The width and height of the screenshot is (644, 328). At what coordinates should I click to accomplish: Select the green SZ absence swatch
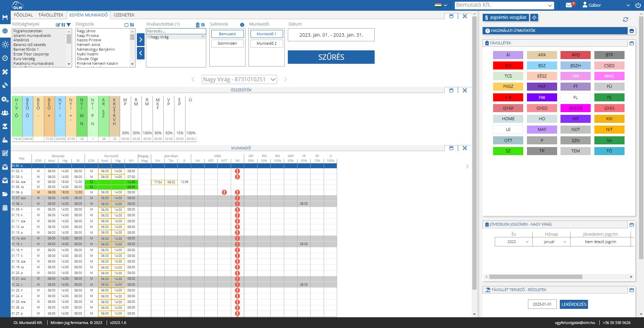click(x=508, y=151)
